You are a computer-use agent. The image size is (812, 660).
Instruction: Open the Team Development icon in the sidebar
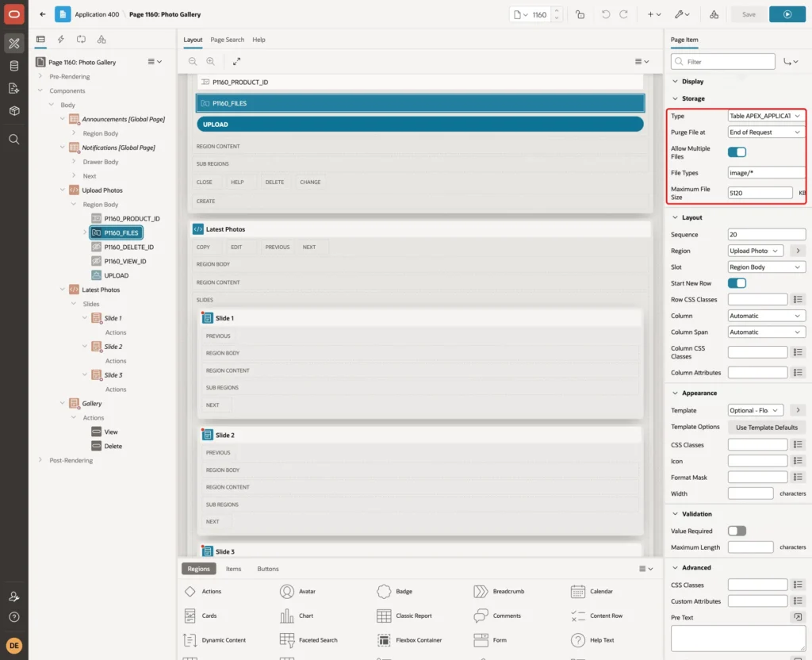tap(14, 88)
